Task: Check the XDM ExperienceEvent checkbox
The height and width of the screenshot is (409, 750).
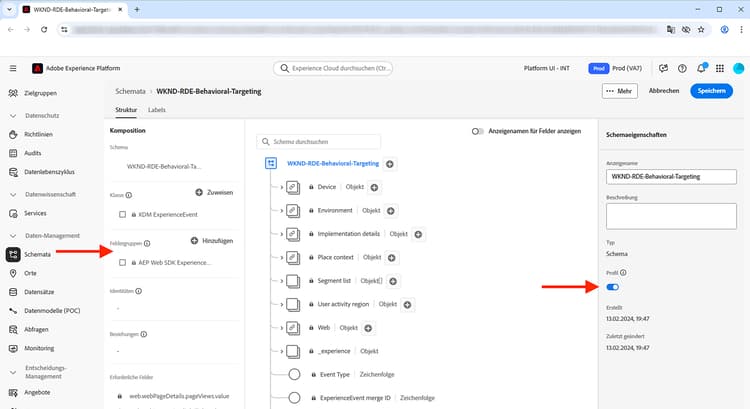Action: click(x=122, y=215)
